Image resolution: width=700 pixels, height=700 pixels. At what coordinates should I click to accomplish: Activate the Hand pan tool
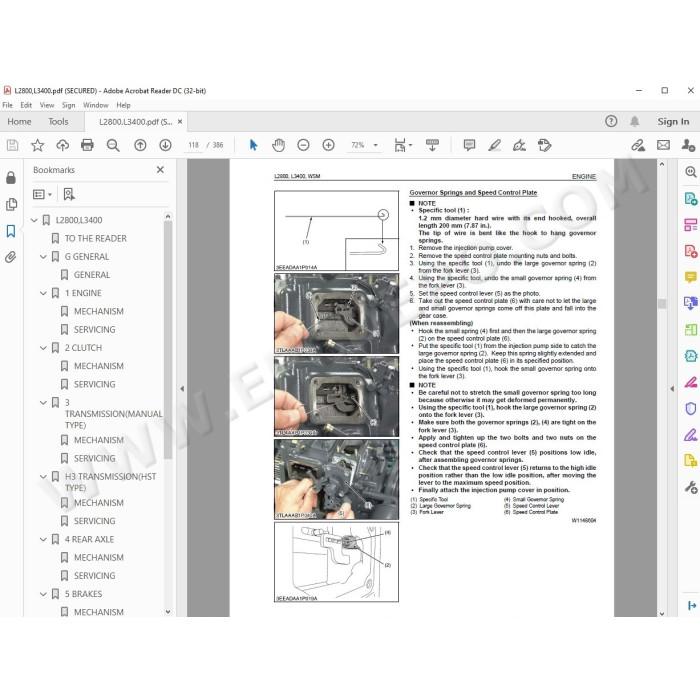[x=279, y=145]
